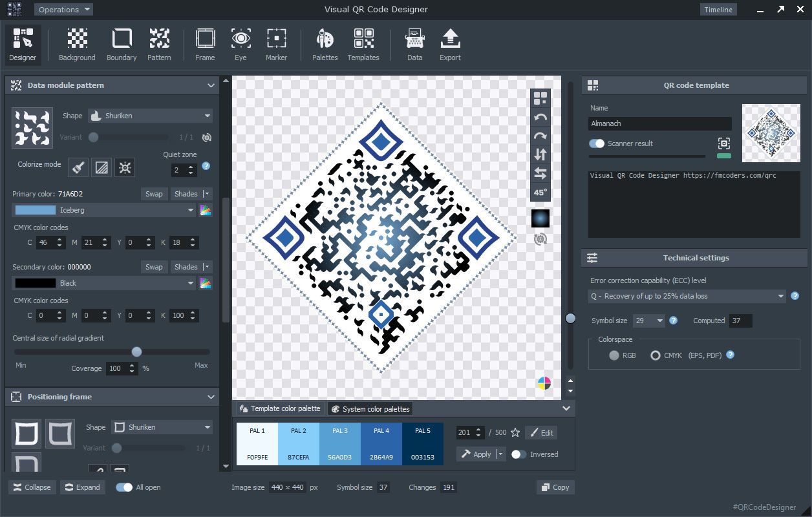Open the positioning frame Shape dropdown

(162, 427)
